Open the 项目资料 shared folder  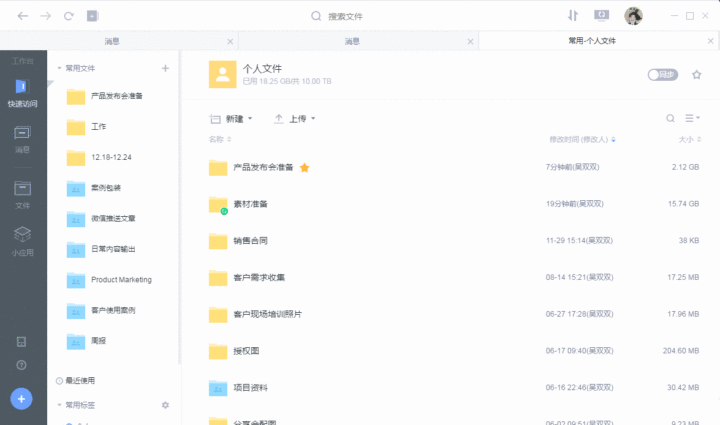coord(250,388)
